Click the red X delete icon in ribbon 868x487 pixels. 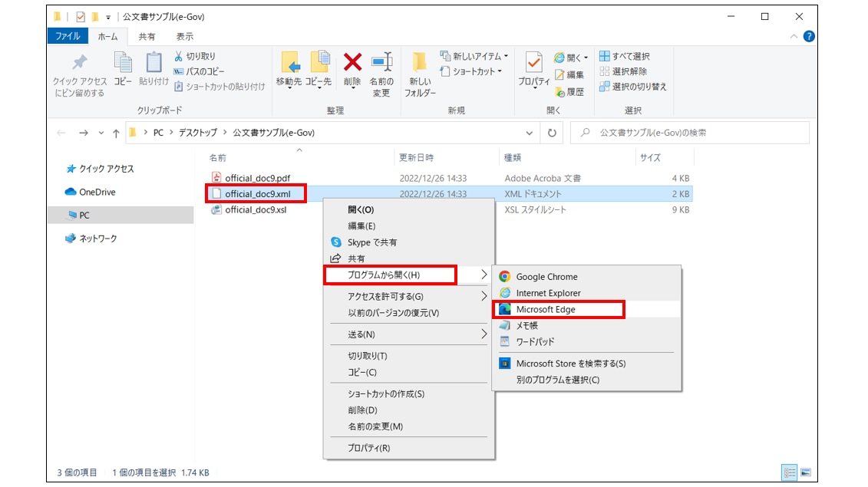click(352, 63)
